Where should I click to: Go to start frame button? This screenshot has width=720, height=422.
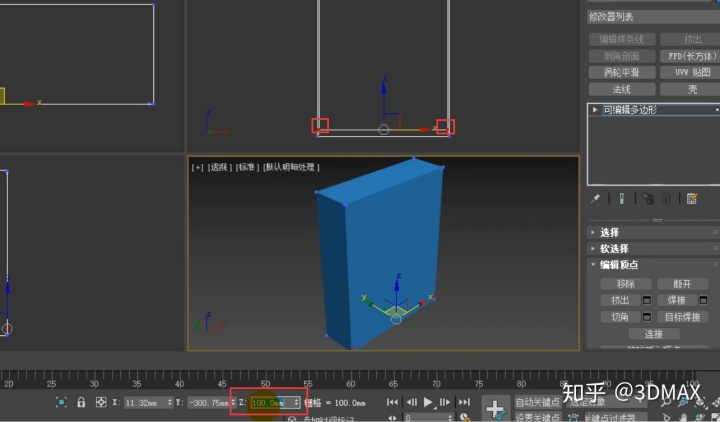coord(392,402)
